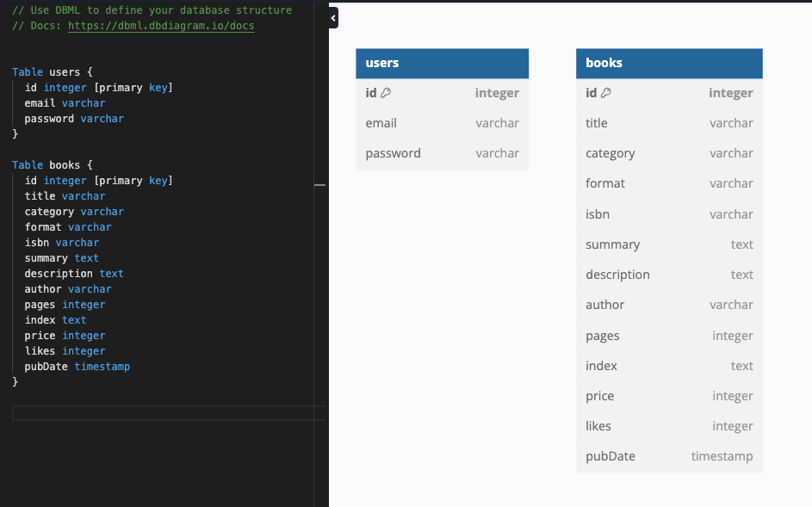Viewport: 812px width, 507px height.
Task: Place cursor on 'pubDate timestamp' code line
Action: 77,367
